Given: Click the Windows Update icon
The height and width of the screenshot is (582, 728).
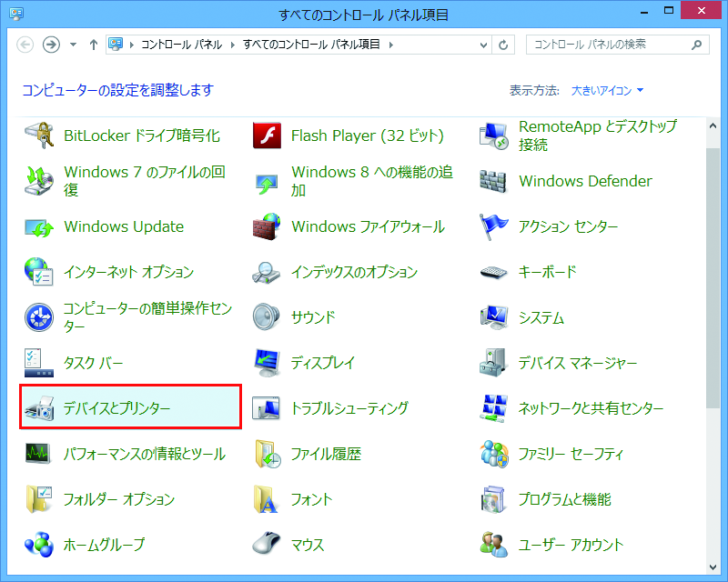Looking at the screenshot, I should 40,226.
